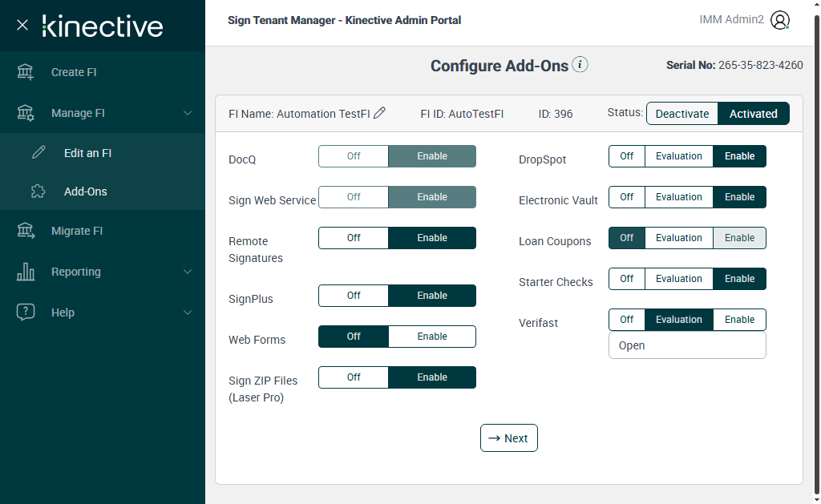Turn Loan Coupons Off
The width and height of the screenshot is (821, 504).
[x=627, y=238]
